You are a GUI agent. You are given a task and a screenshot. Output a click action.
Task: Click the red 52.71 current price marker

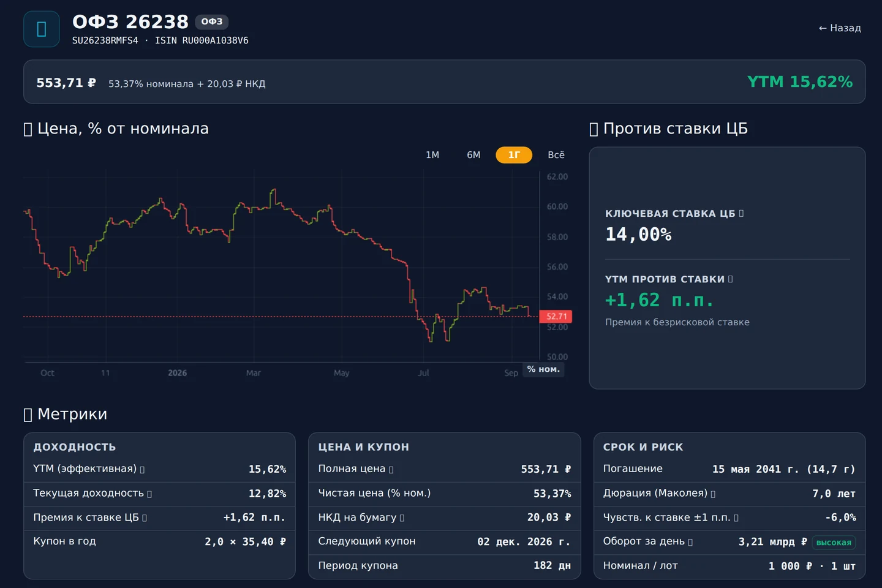(x=556, y=317)
